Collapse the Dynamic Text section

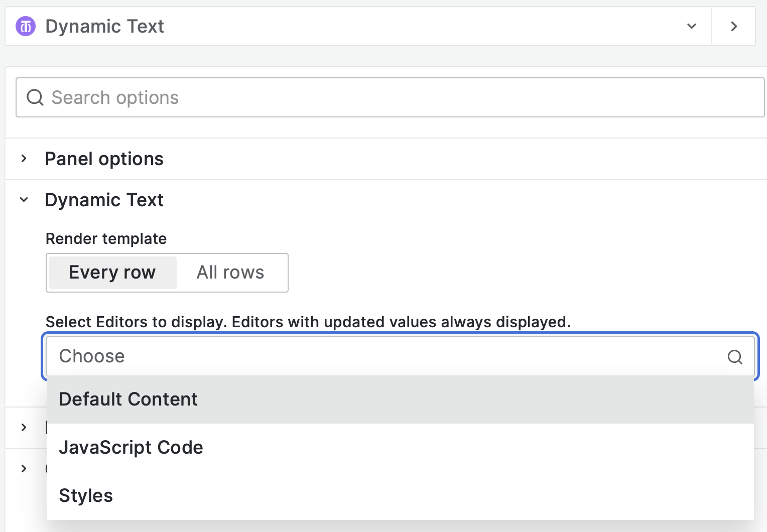click(x=24, y=200)
